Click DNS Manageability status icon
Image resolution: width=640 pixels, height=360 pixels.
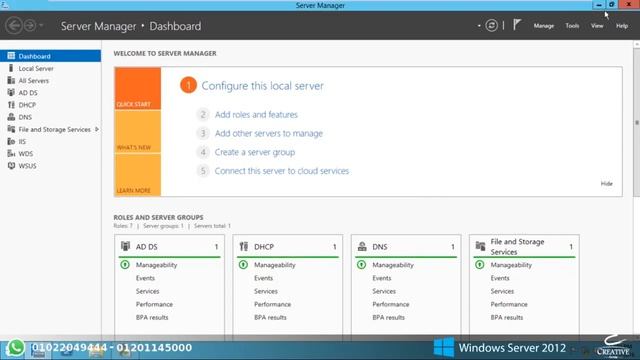coord(361,265)
